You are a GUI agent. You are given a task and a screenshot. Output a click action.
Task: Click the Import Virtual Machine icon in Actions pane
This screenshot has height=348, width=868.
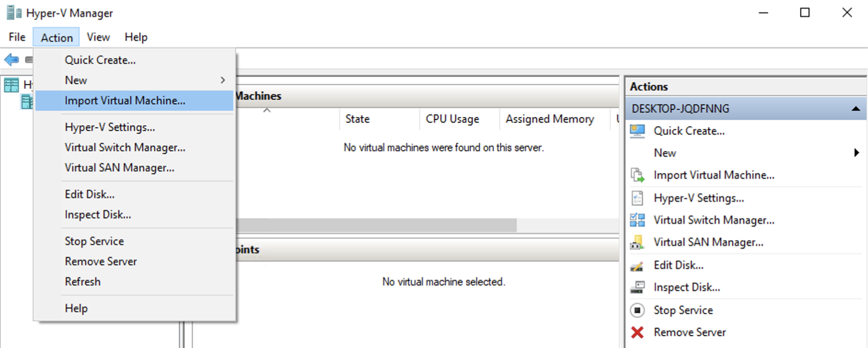coord(638,175)
